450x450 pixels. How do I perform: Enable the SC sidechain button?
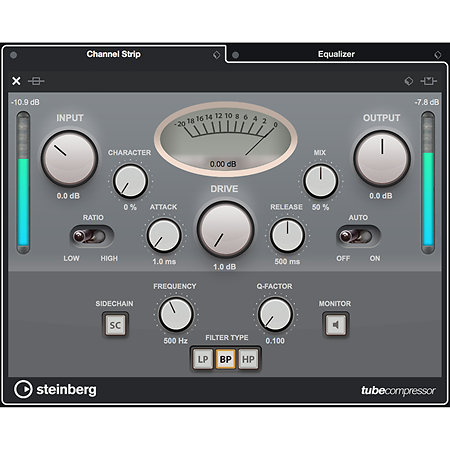pos(115,324)
